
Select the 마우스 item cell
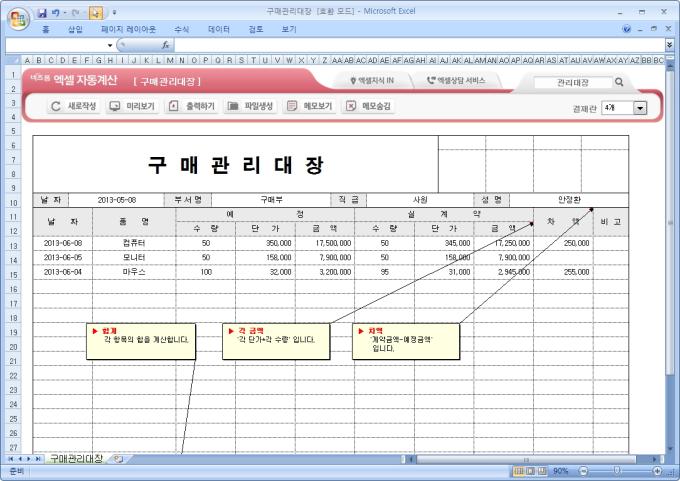[134, 272]
